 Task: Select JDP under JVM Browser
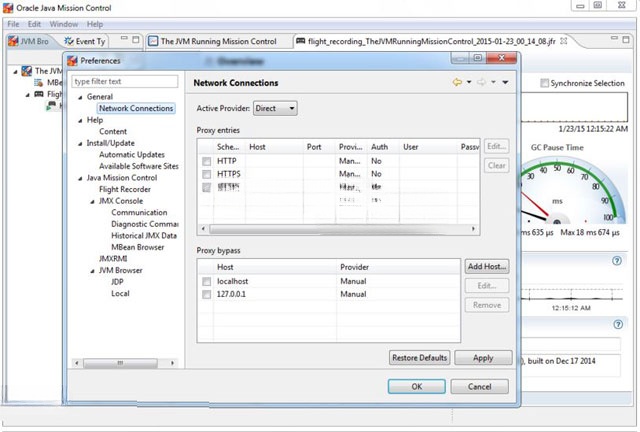117,282
